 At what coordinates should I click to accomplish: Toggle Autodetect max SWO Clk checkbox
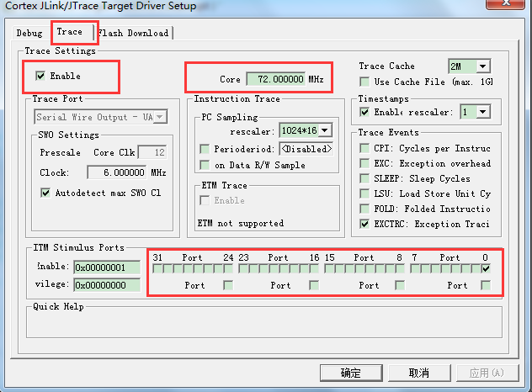pyautogui.click(x=45, y=193)
